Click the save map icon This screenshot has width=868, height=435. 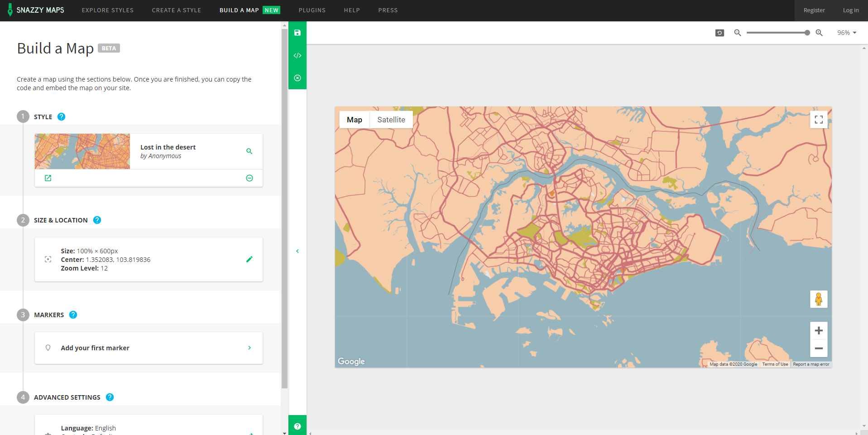(297, 33)
